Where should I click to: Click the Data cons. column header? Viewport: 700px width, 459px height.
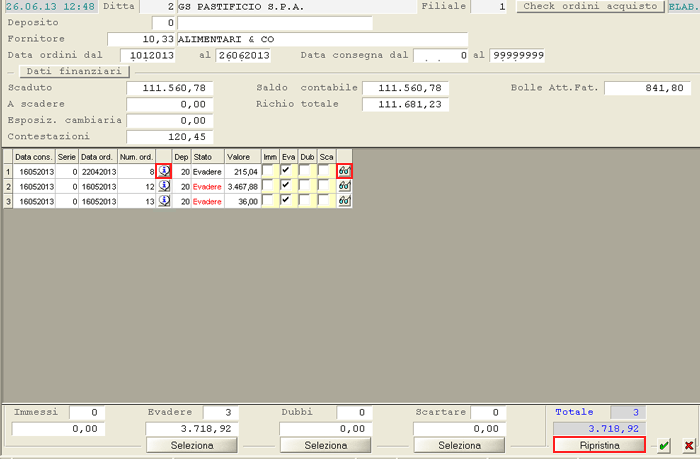[x=34, y=157]
